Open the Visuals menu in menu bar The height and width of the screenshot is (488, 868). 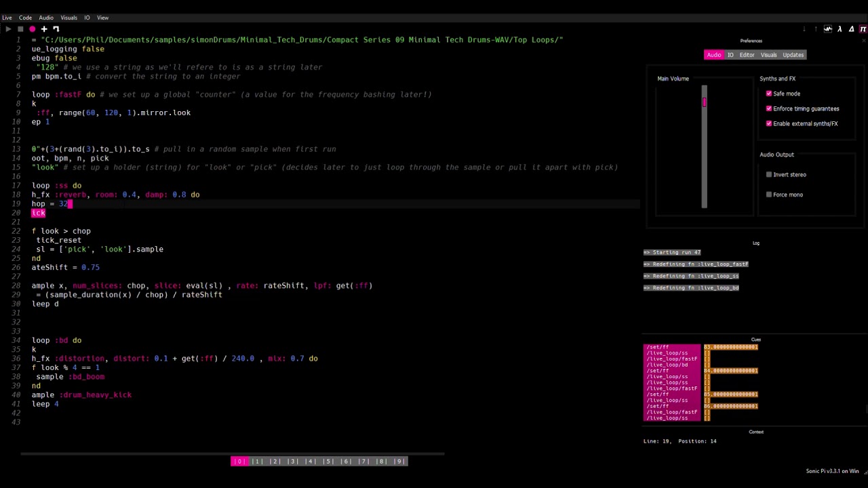point(68,18)
